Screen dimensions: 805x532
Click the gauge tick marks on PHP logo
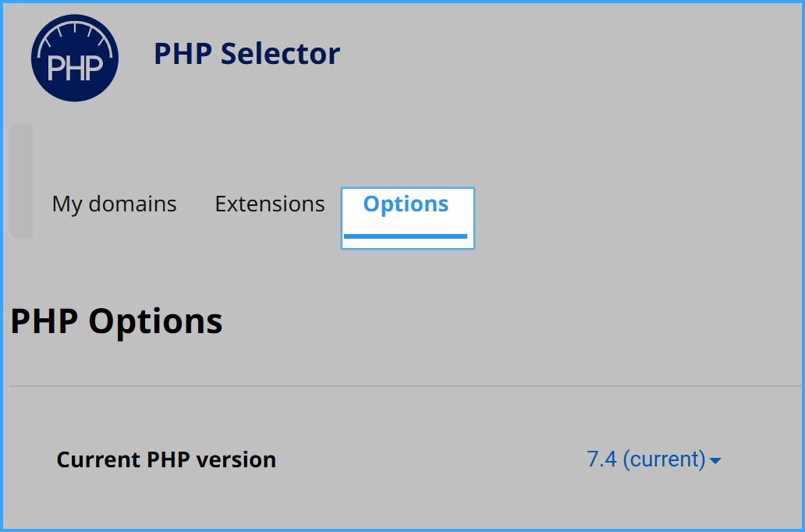coord(75,34)
